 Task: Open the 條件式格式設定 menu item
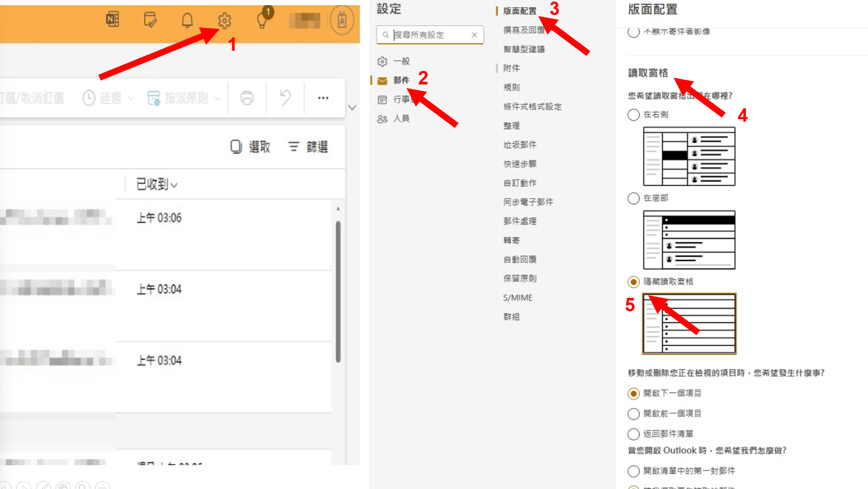532,107
